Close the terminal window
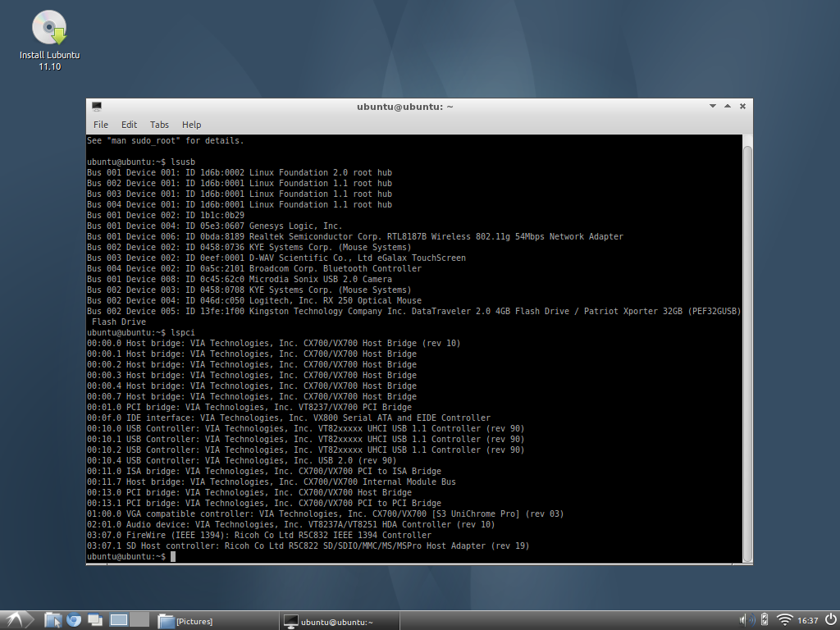The width and height of the screenshot is (840, 630). pos(742,106)
